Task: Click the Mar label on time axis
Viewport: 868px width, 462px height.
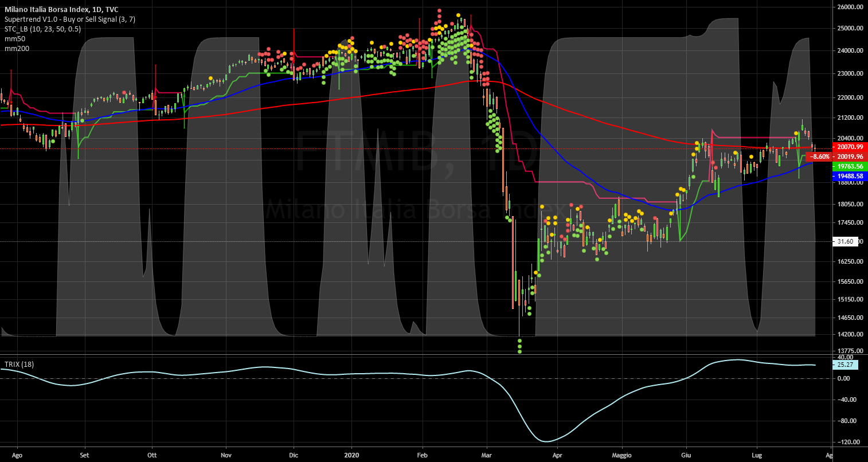Action: point(487,454)
